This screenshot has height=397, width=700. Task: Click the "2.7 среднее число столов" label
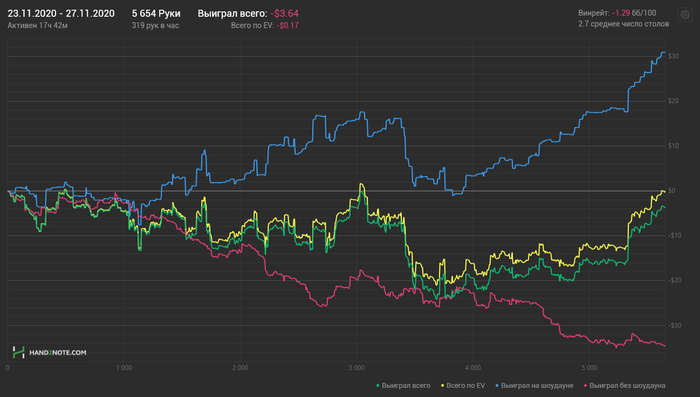[x=624, y=24]
